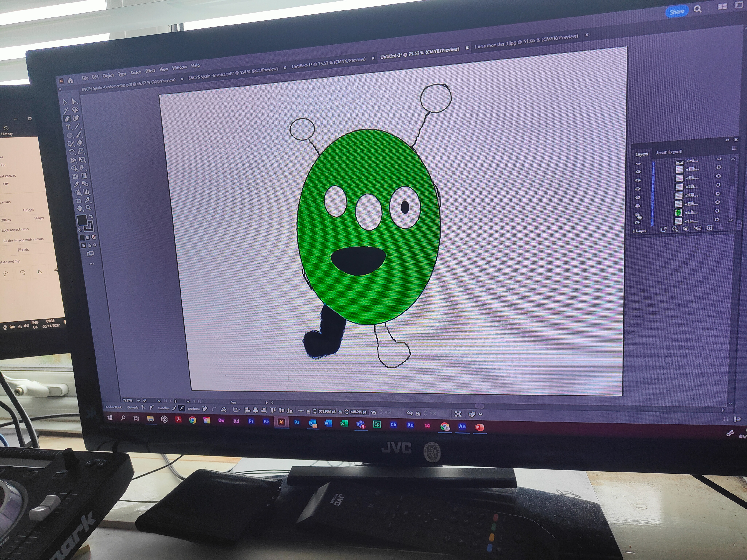Select the Rotate tool

[72, 152]
